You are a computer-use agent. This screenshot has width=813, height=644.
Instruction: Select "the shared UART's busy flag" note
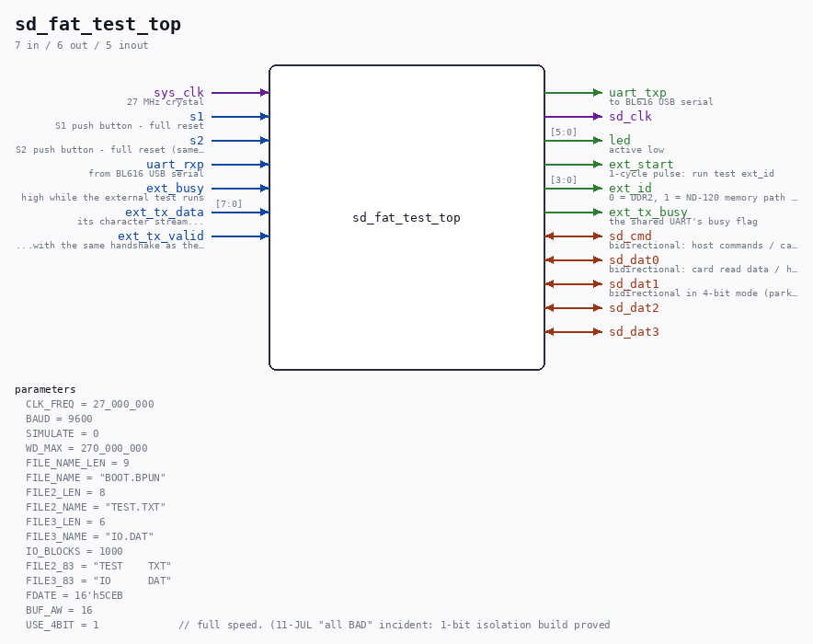(x=683, y=222)
